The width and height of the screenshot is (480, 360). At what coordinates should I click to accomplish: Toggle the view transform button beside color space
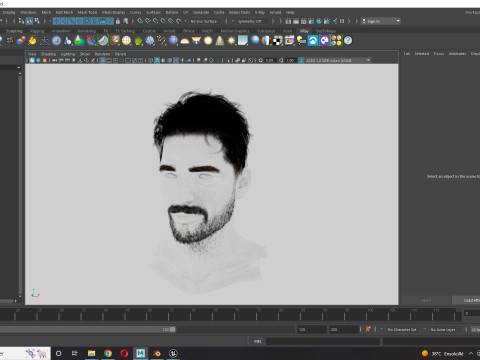[x=301, y=60]
